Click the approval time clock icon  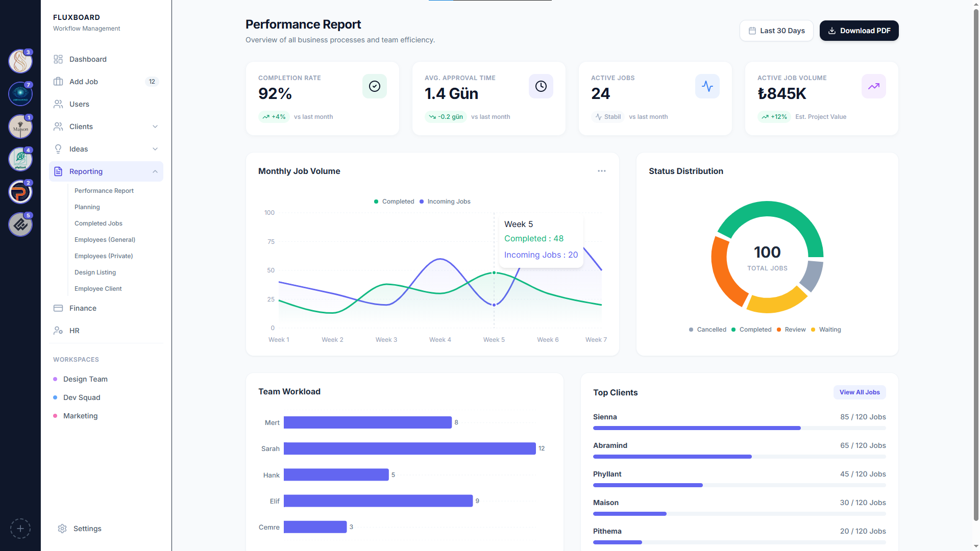point(541,86)
